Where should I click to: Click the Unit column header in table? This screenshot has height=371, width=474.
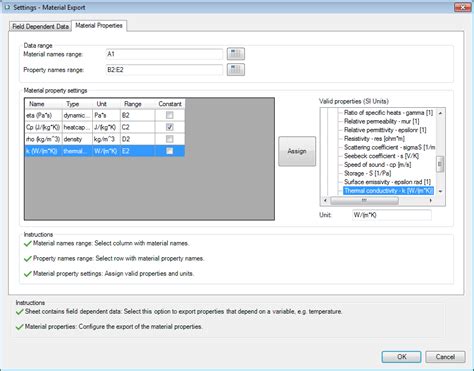click(x=106, y=104)
